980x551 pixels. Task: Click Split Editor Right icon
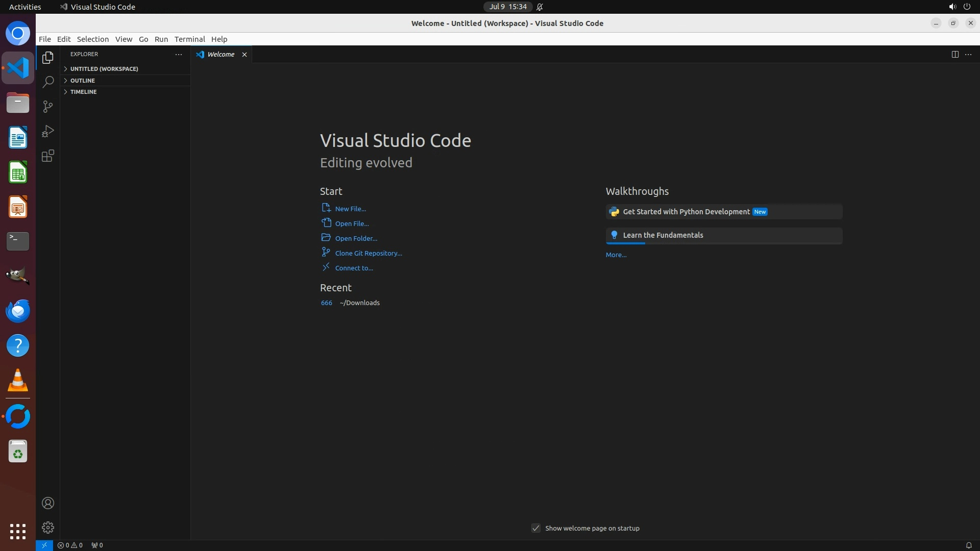point(955,54)
